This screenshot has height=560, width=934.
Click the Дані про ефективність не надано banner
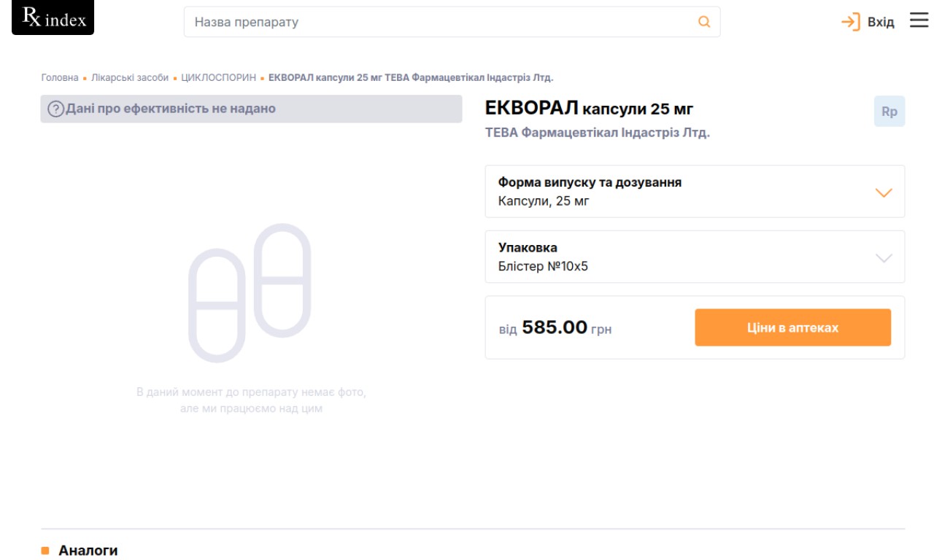click(x=251, y=109)
